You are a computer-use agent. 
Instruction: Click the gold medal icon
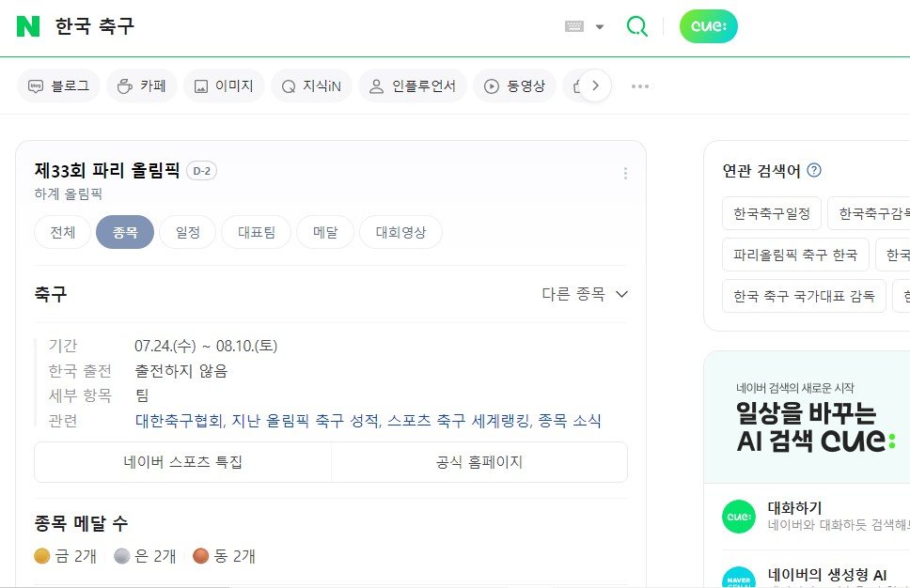(42, 556)
